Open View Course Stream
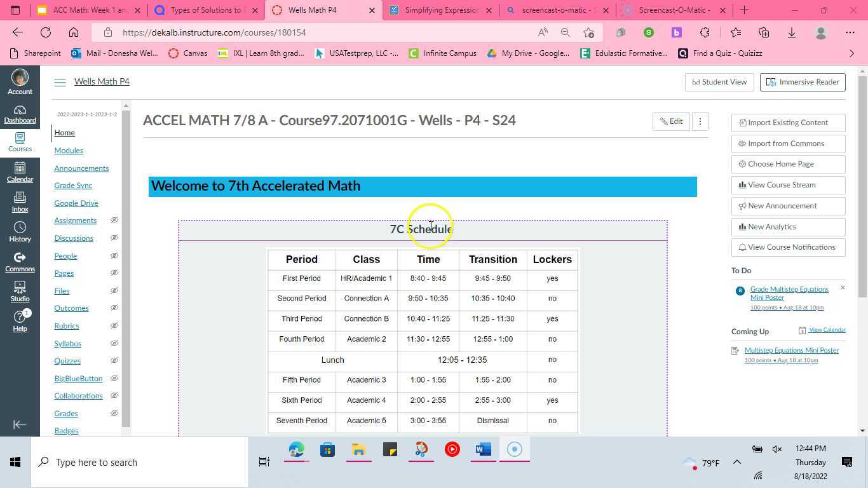The height and width of the screenshot is (488, 868). (788, 185)
